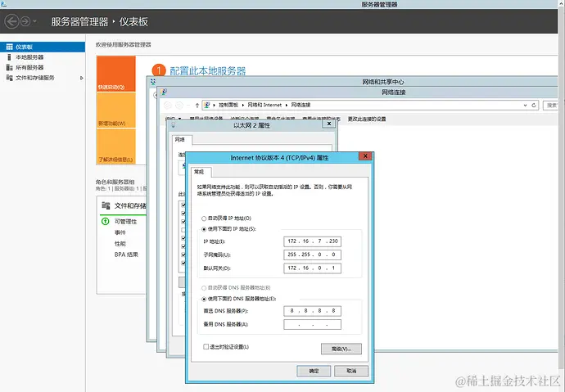
Task: Click 网络和 Internet breadcrumb
Action: point(264,105)
